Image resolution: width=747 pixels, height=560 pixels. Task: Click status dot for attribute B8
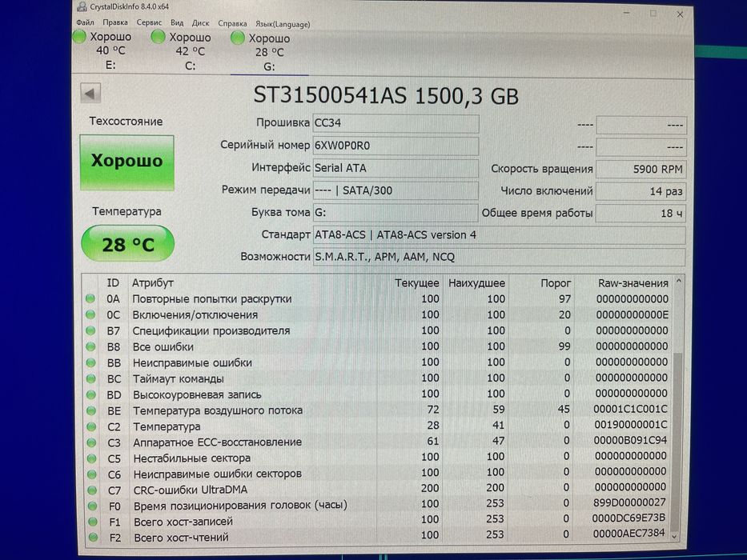coord(90,346)
